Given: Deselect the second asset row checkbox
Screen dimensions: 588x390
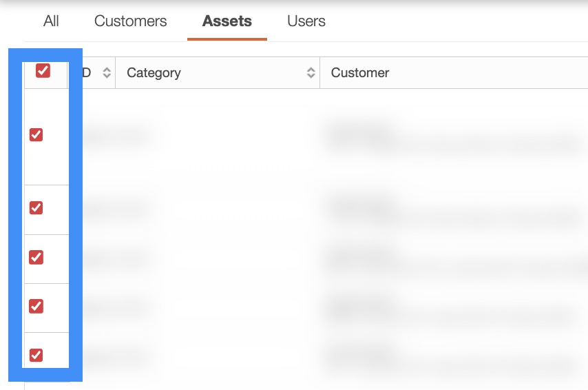Looking at the screenshot, I should click(x=36, y=207).
